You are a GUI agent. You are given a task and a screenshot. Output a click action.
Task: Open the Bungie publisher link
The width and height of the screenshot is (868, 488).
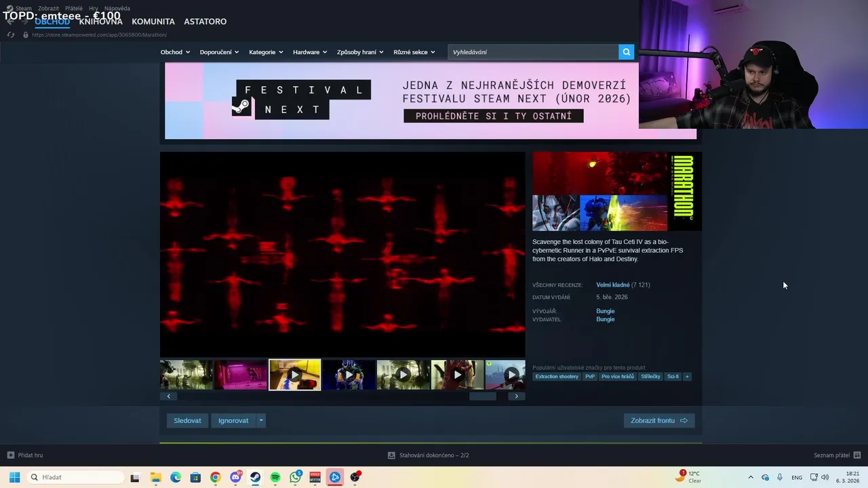tap(606, 319)
